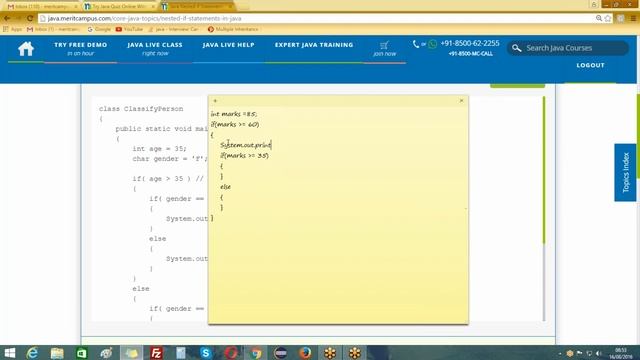640x360 pixels.
Task: Click sticky note line 'if(marks >= 60)'
Action: [x=235, y=124]
